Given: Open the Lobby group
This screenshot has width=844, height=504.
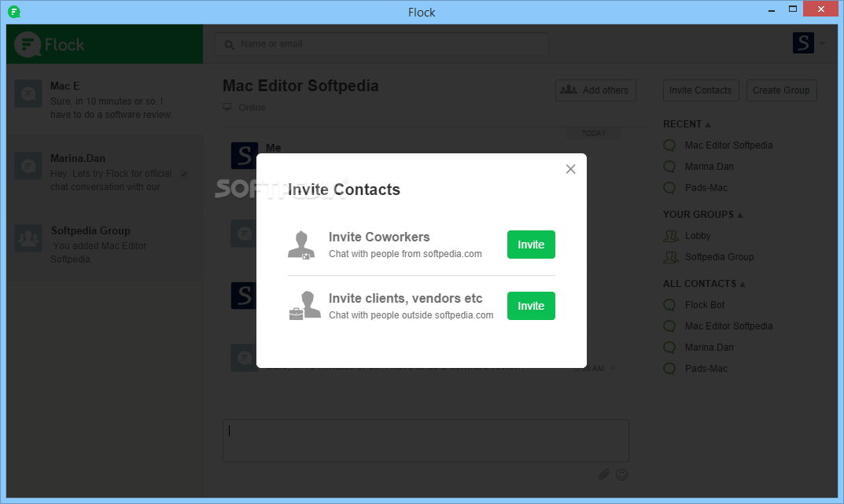Looking at the screenshot, I should [x=698, y=236].
